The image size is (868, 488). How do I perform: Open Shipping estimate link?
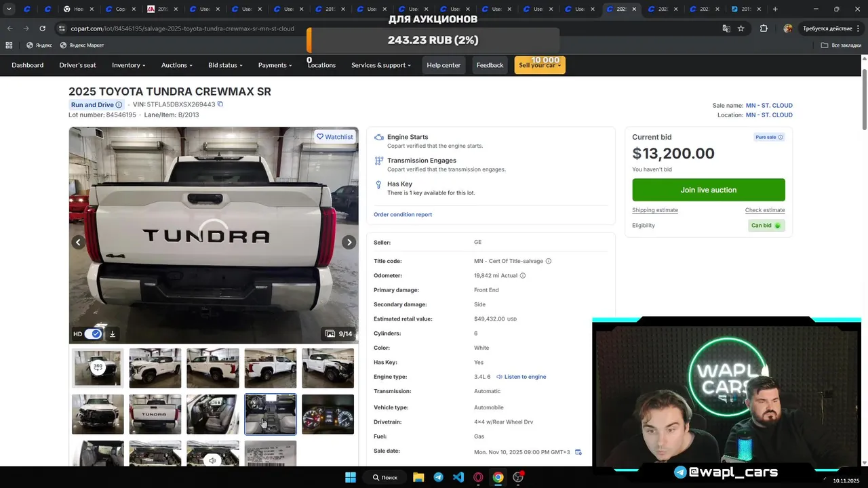[655, 210]
